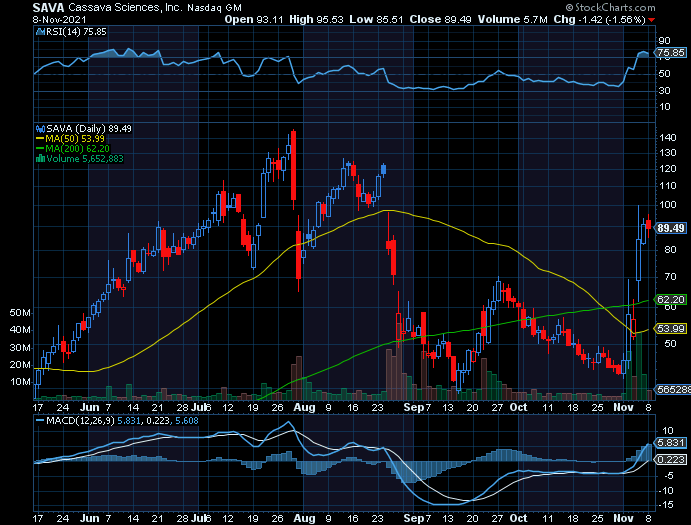The image size is (691, 525).
Task: Click the red down-arrow change indicator
Action: tap(651, 20)
